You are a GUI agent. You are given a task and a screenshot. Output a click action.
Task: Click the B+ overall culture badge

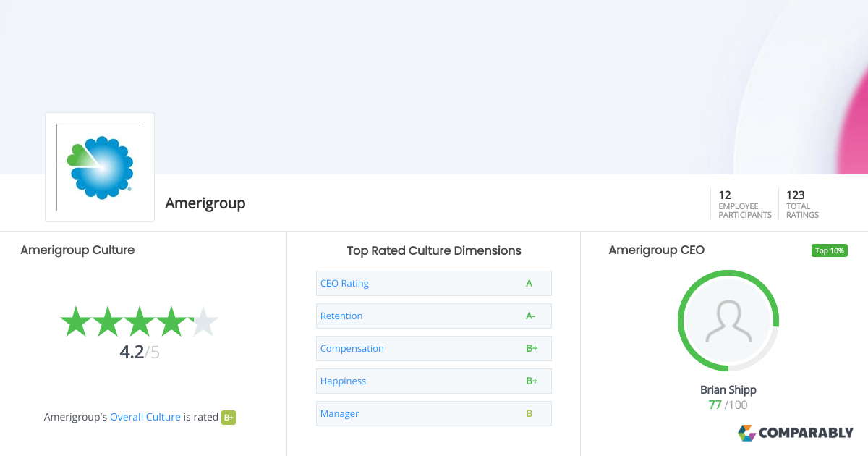tap(229, 417)
